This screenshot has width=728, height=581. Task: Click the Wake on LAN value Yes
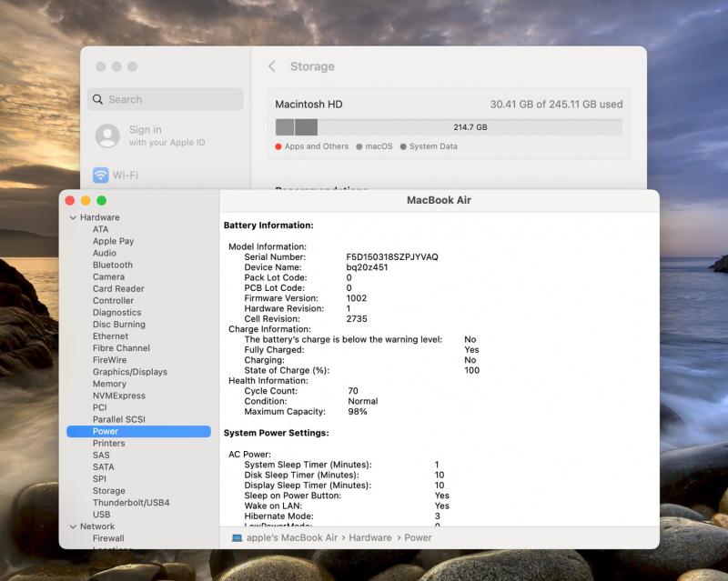(x=442, y=506)
